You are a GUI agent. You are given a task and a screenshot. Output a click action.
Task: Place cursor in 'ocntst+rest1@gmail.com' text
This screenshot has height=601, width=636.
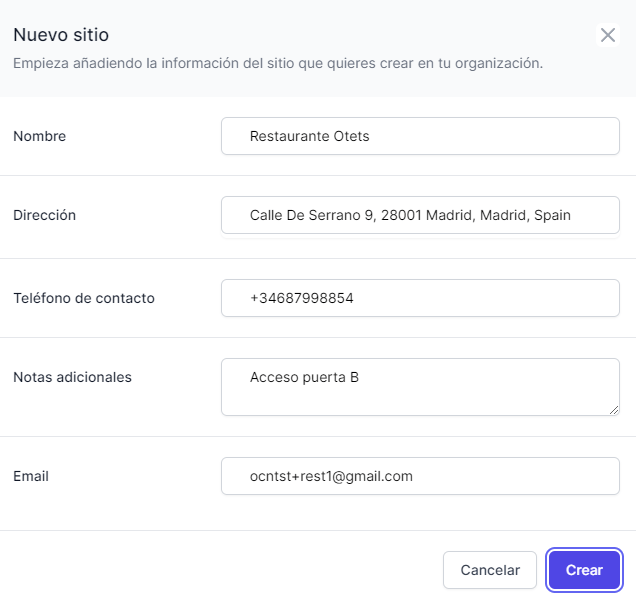(x=331, y=476)
